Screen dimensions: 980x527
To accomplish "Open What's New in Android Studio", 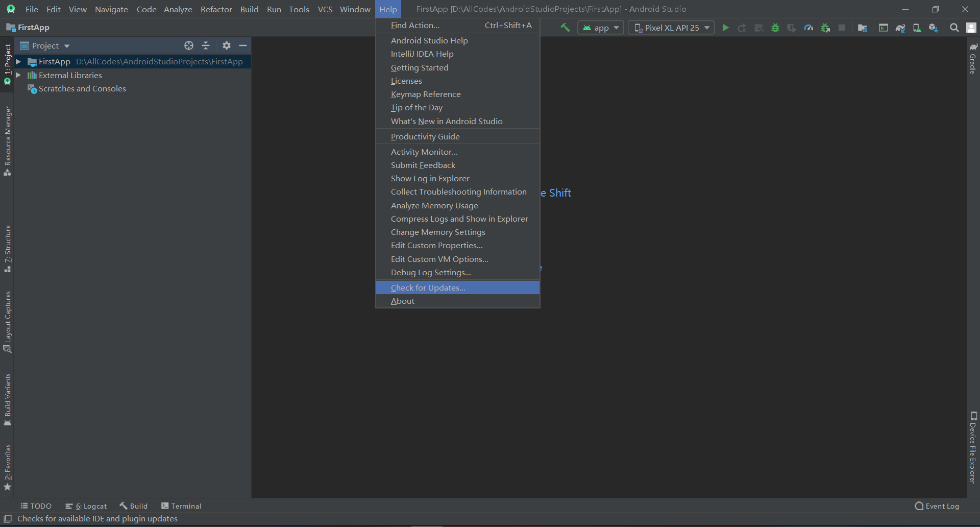I will pyautogui.click(x=457, y=122).
